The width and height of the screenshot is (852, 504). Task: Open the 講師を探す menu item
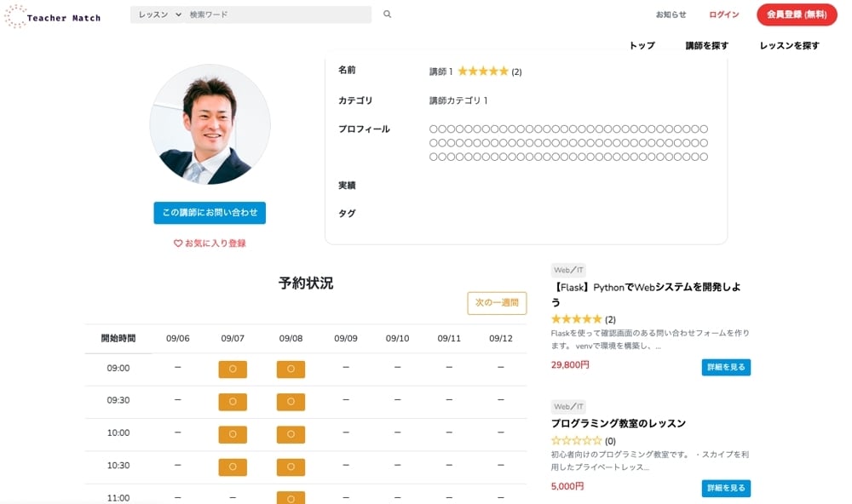(x=706, y=46)
